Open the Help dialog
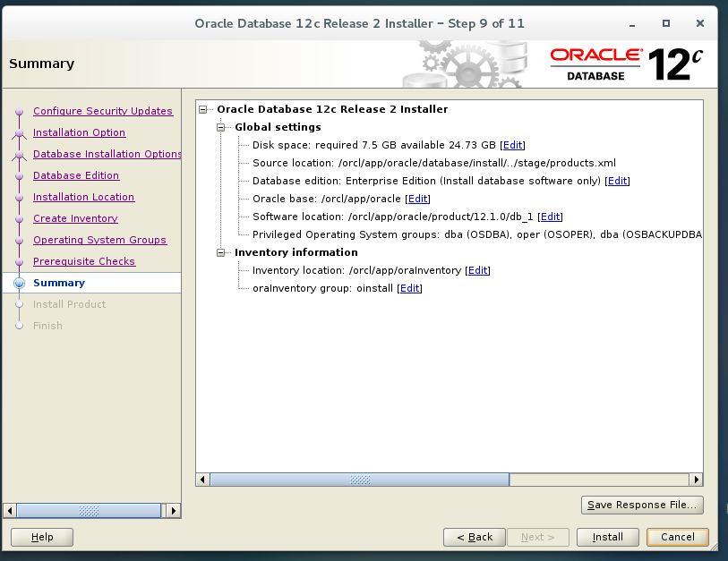 coord(41,537)
